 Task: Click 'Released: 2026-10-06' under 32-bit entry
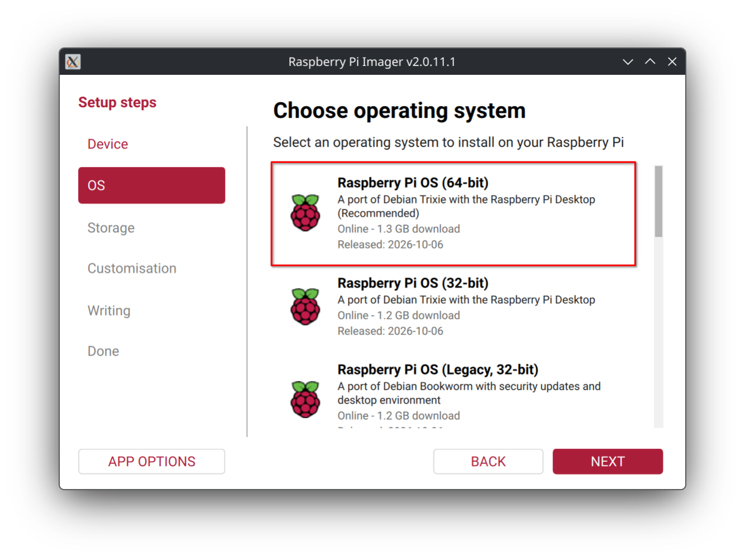pyautogui.click(x=390, y=331)
